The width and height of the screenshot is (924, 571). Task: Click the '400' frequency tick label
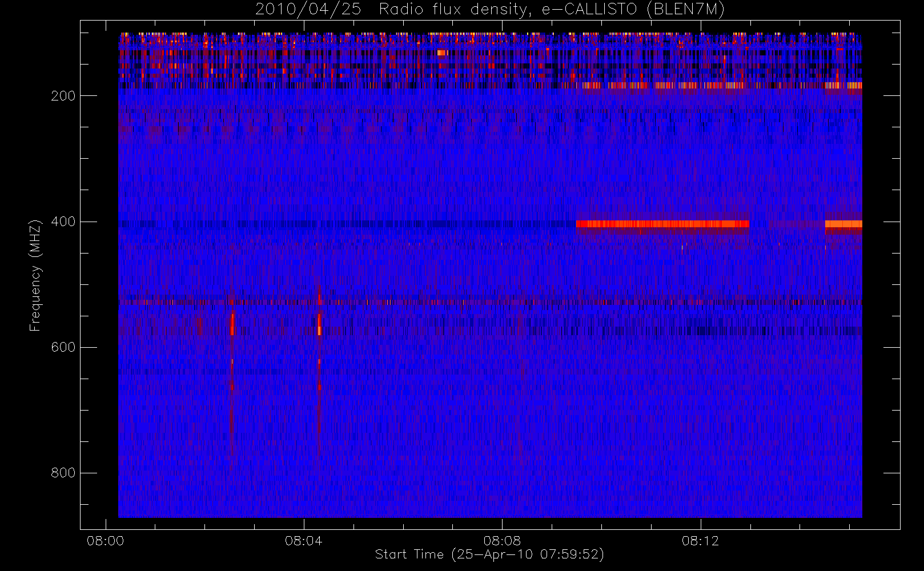tap(63, 222)
